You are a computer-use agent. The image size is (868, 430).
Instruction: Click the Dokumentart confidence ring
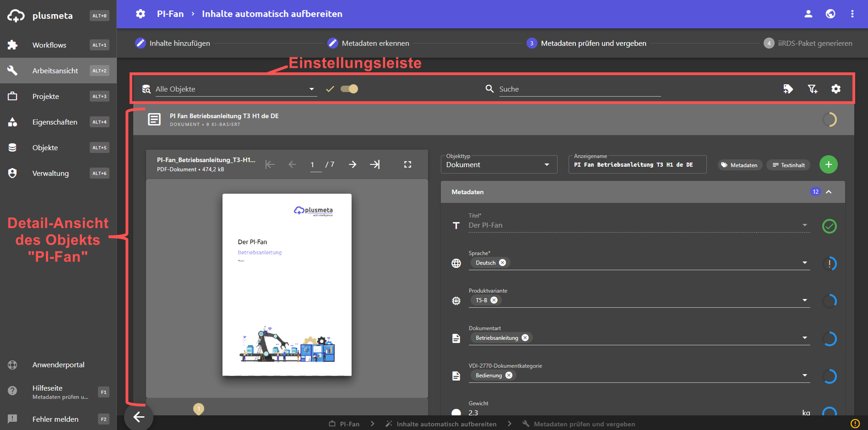click(x=829, y=339)
